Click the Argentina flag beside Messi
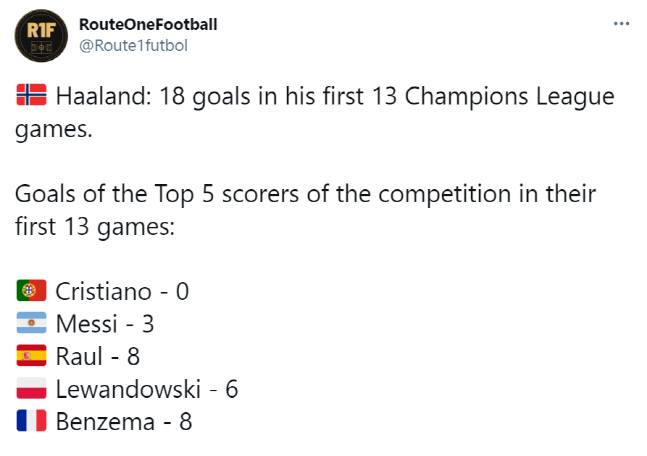This screenshot has height=456, width=647. pyautogui.click(x=32, y=324)
